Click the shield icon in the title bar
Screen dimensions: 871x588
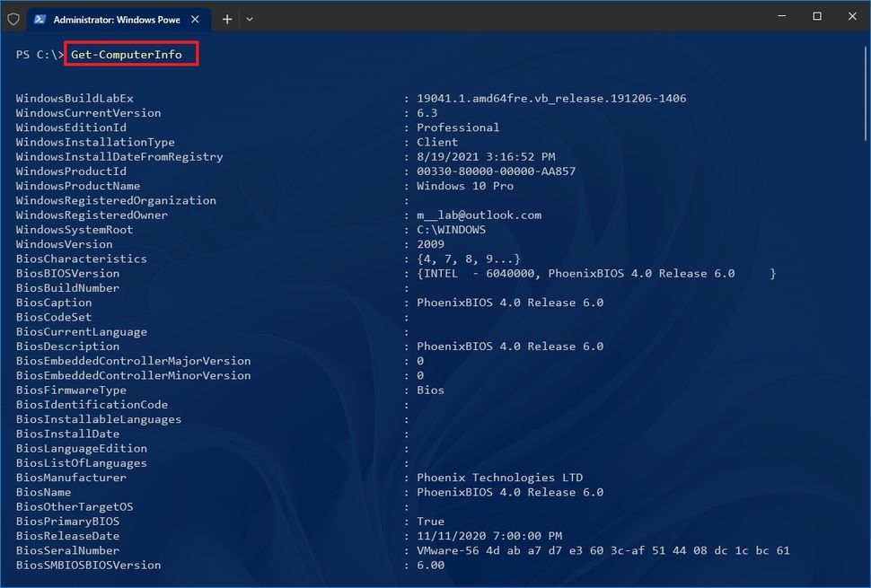point(13,18)
